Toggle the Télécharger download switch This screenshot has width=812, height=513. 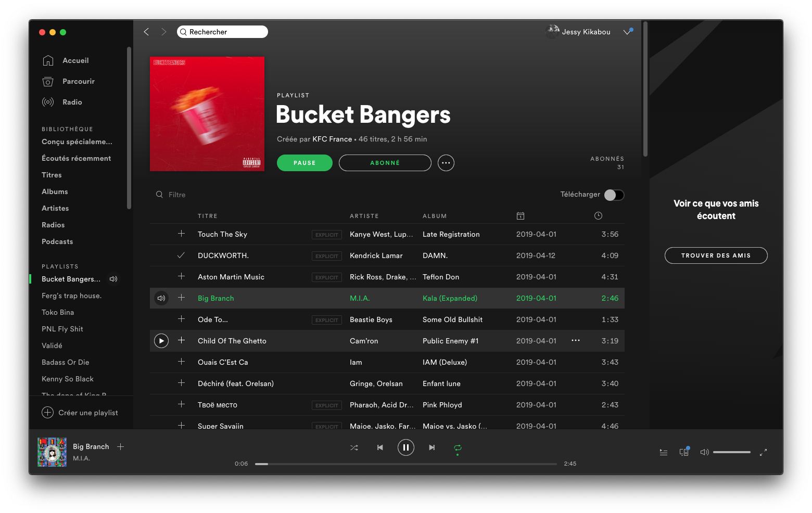tap(614, 195)
